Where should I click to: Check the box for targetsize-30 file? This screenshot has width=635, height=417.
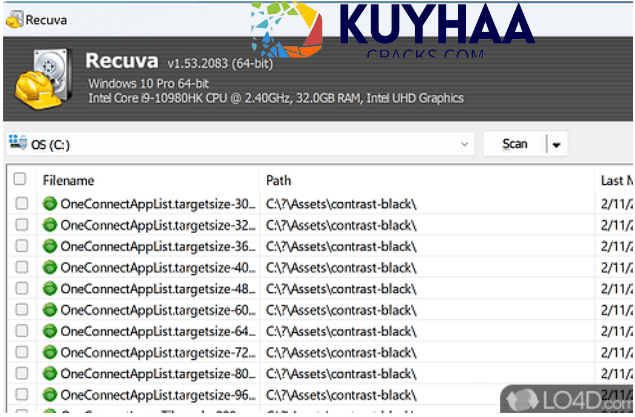pos(22,203)
